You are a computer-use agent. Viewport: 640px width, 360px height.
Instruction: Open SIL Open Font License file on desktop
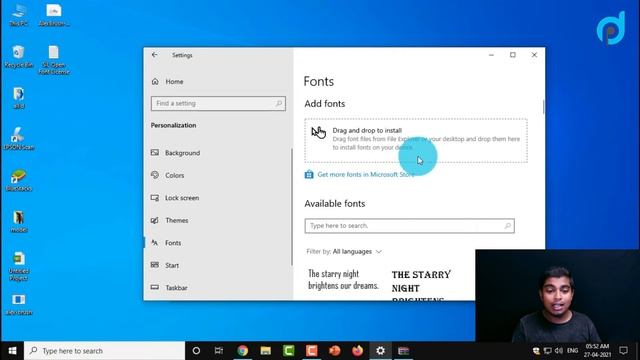(x=53, y=60)
